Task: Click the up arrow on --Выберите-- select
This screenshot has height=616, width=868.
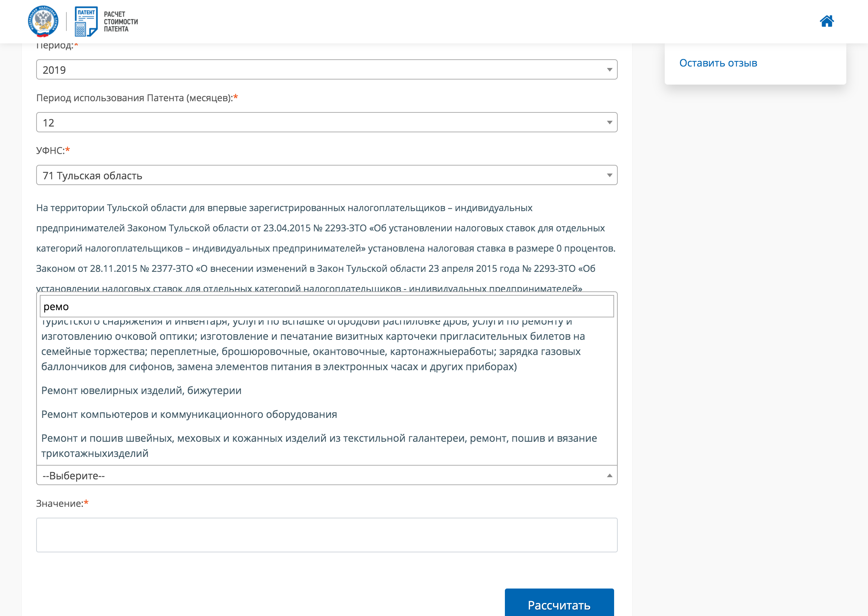Action: click(x=609, y=476)
